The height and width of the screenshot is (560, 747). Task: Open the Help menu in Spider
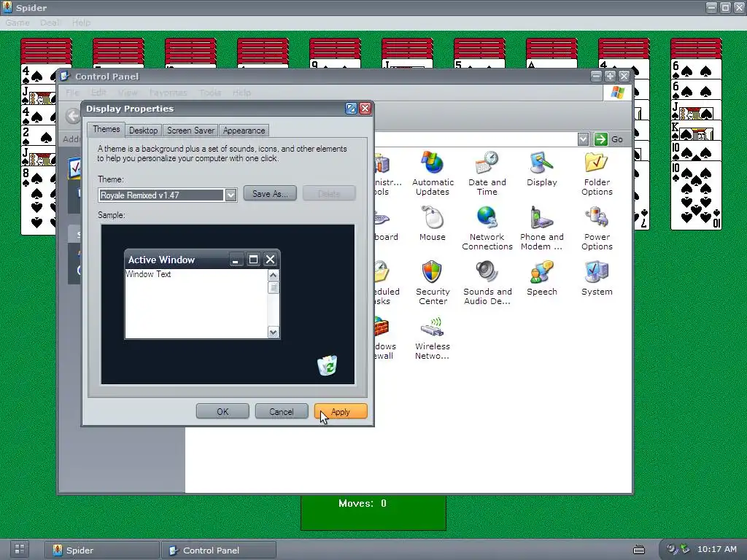point(81,23)
